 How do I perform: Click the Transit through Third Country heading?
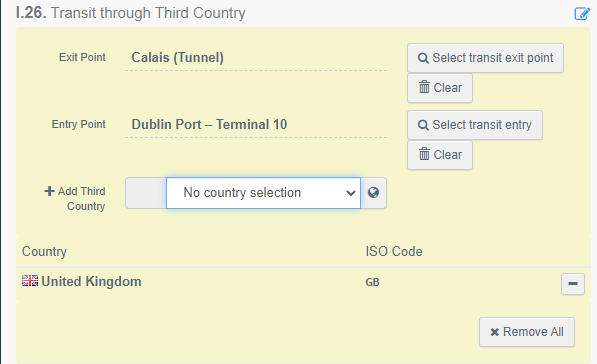[148, 13]
